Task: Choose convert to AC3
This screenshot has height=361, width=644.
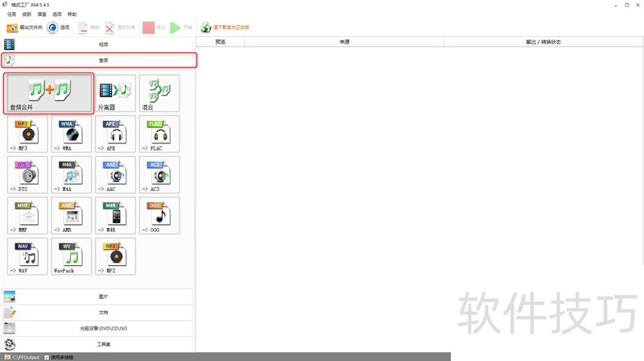Action: [159, 175]
